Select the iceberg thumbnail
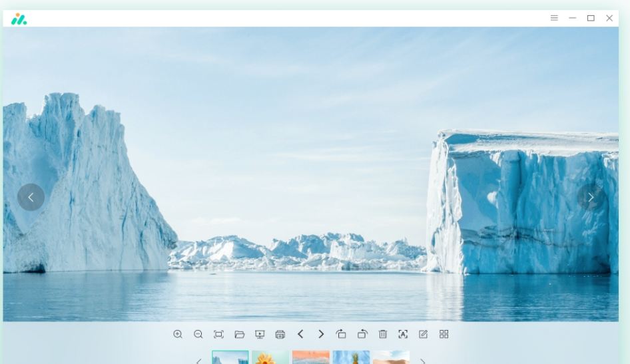Image resolution: width=630 pixels, height=364 pixels. (230, 357)
